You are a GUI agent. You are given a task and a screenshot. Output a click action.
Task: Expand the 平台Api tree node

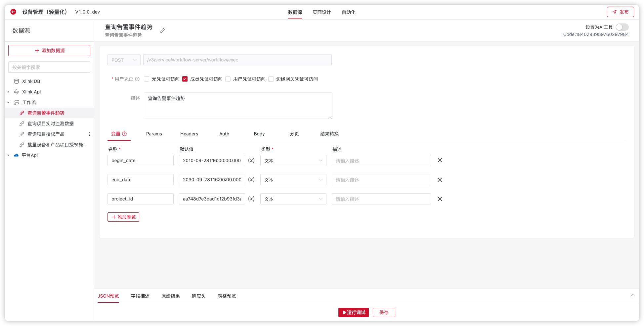[x=8, y=155]
